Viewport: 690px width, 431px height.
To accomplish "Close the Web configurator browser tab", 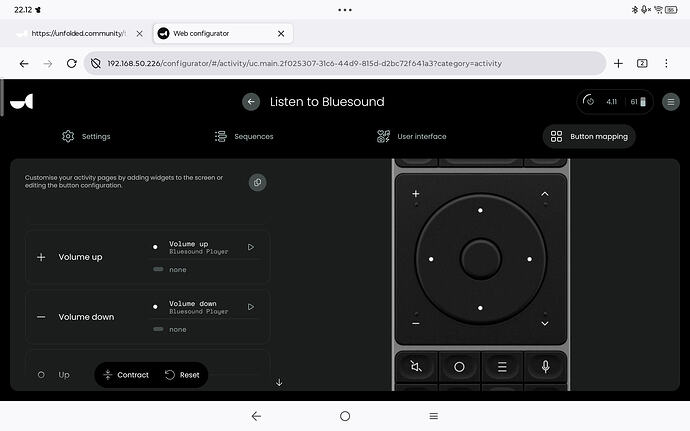I will pos(281,33).
